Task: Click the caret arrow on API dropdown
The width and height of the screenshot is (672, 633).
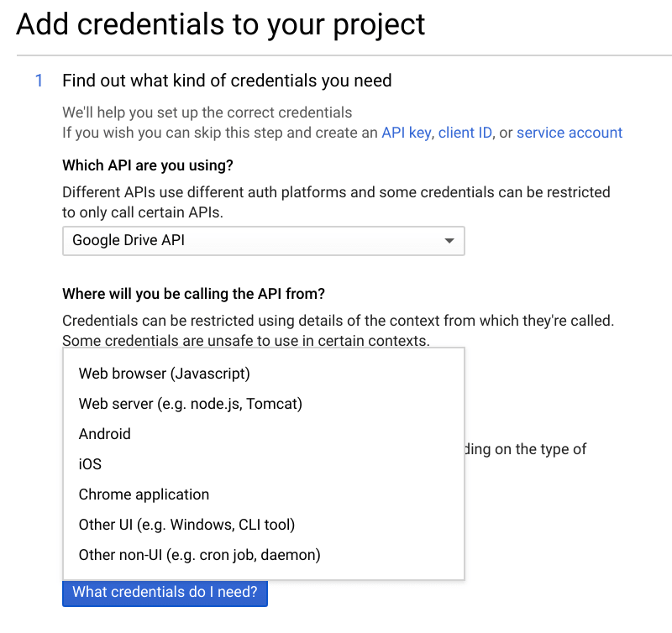Action: (449, 241)
